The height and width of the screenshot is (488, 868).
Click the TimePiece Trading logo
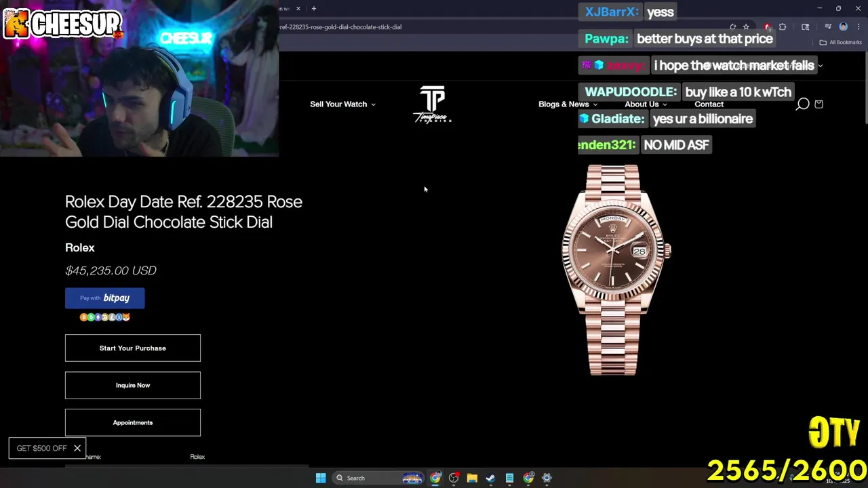(433, 104)
